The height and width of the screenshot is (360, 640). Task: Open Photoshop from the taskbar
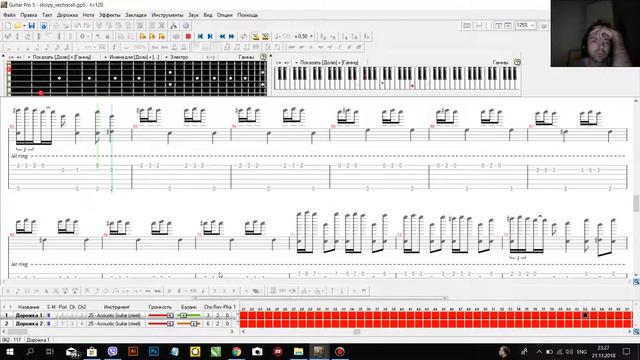click(x=154, y=351)
